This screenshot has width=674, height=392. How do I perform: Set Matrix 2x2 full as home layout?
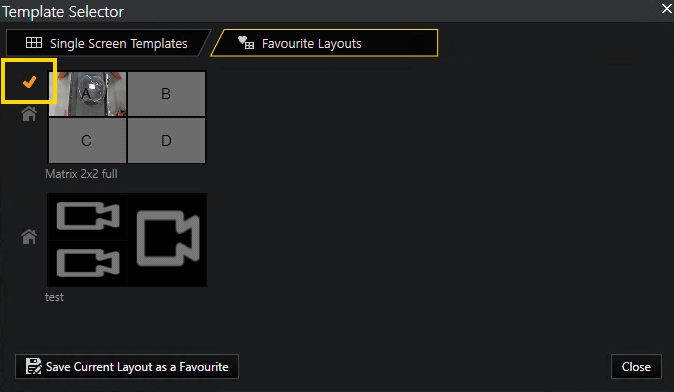[29, 114]
